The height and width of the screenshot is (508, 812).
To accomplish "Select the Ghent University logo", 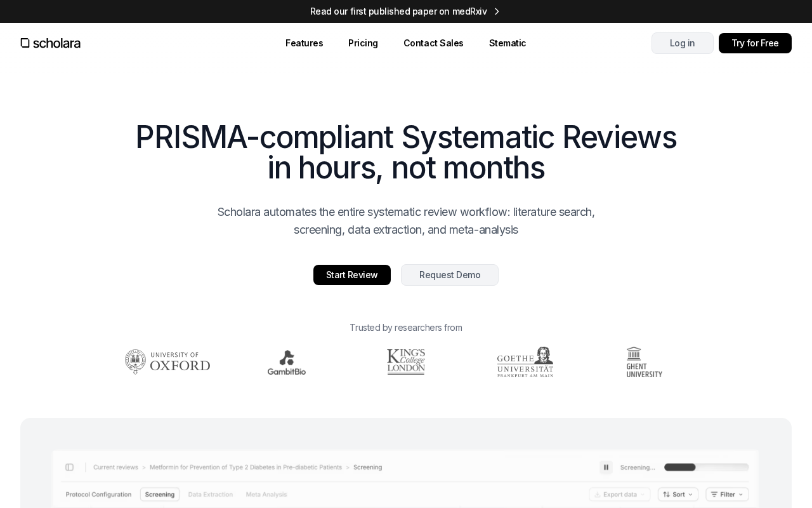I will coord(645,362).
